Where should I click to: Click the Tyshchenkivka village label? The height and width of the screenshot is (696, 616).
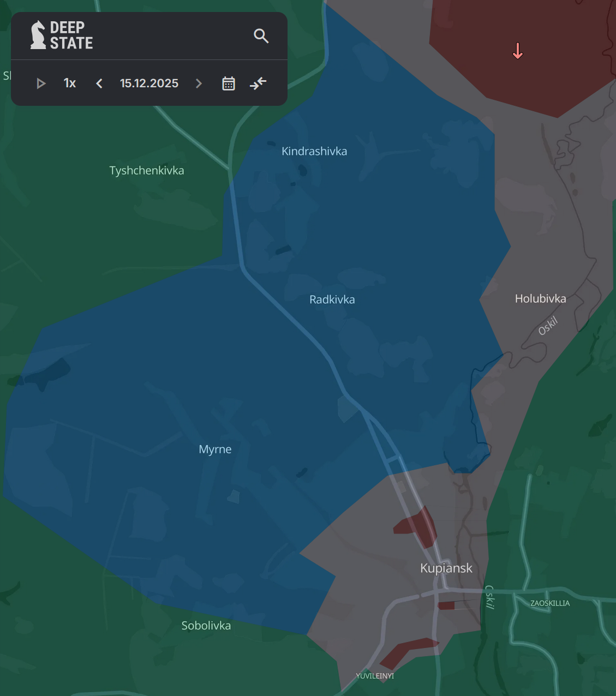(147, 171)
